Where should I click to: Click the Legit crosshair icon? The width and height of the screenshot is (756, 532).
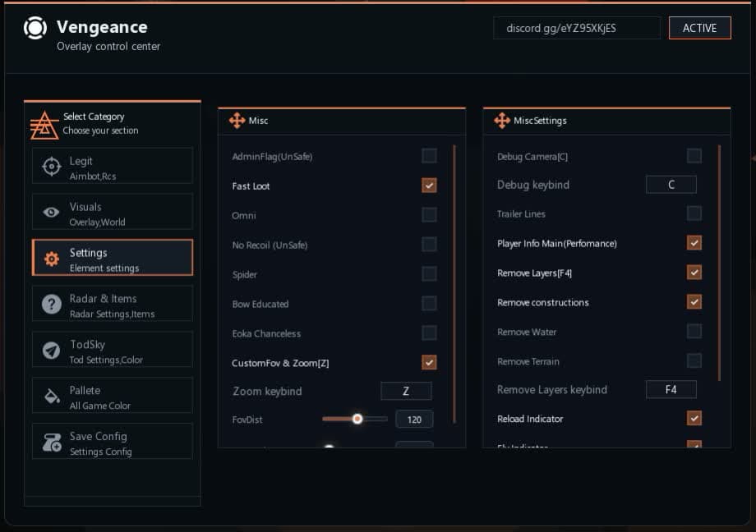(52, 167)
